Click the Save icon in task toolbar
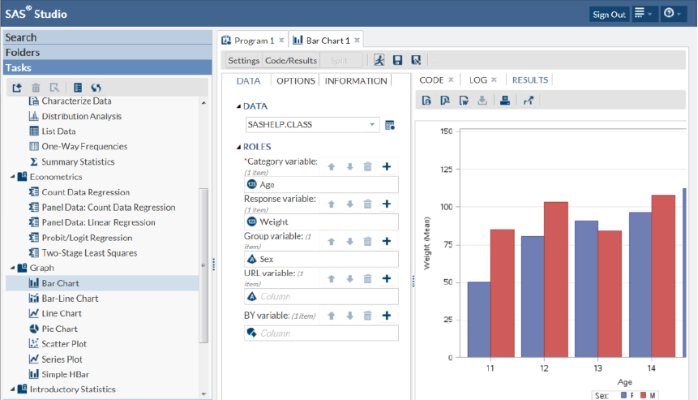 point(398,60)
